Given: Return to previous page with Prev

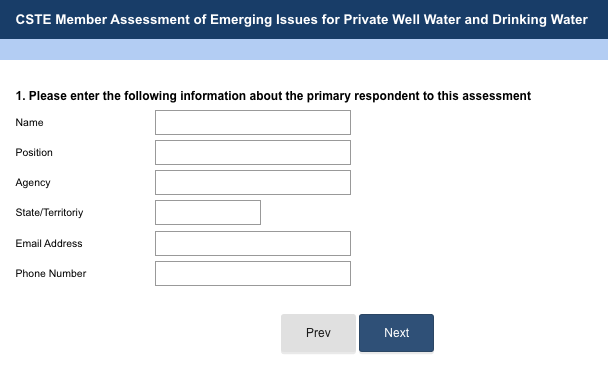Looking at the screenshot, I should pos(318,333).
